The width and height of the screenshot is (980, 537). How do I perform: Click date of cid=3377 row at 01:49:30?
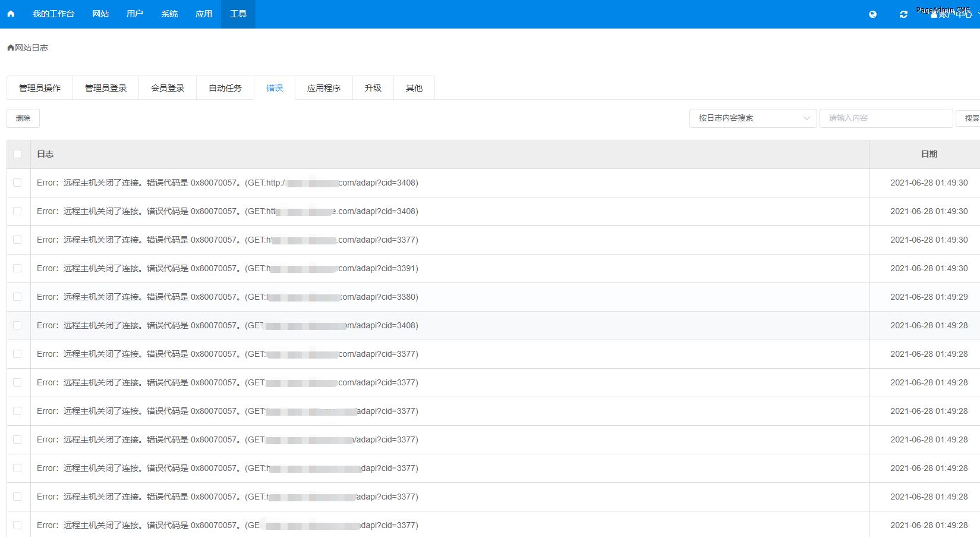point(929,240)
